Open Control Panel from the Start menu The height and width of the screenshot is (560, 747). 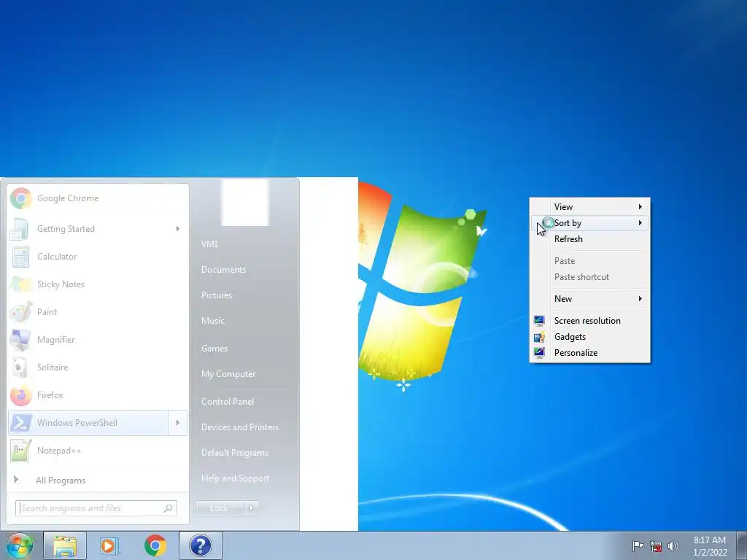tap(228, 402)
